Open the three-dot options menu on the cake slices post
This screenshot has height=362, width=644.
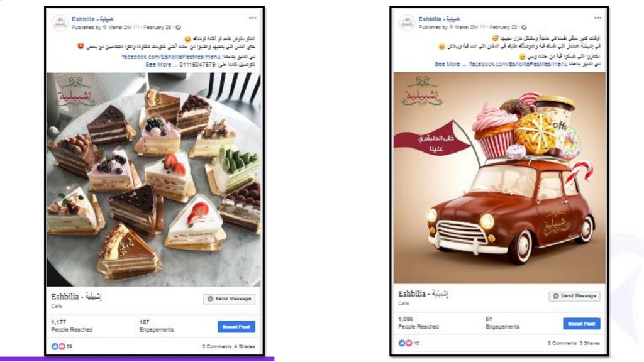(x=253, y=18)
